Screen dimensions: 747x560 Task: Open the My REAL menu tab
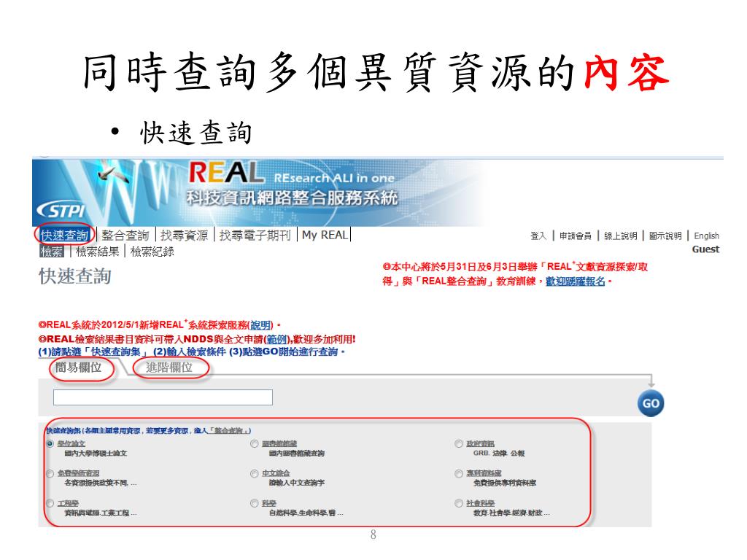325,235
